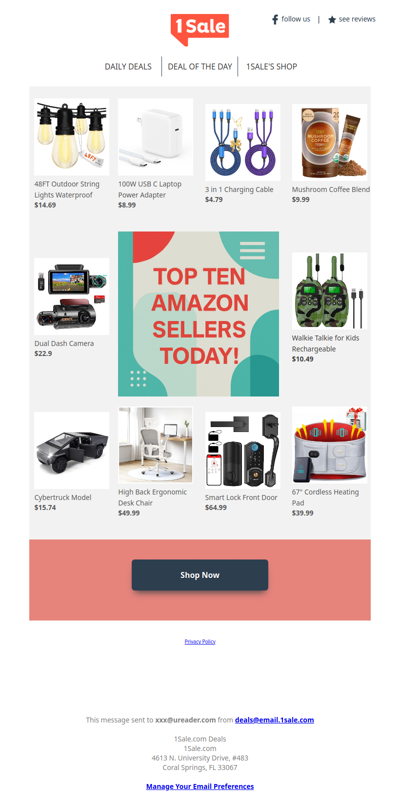Image resolution: width=400 pixels, height=805 pixels.
Task: Select the Mushroom Coffee Blend image
Action: (x=330, y=142)
